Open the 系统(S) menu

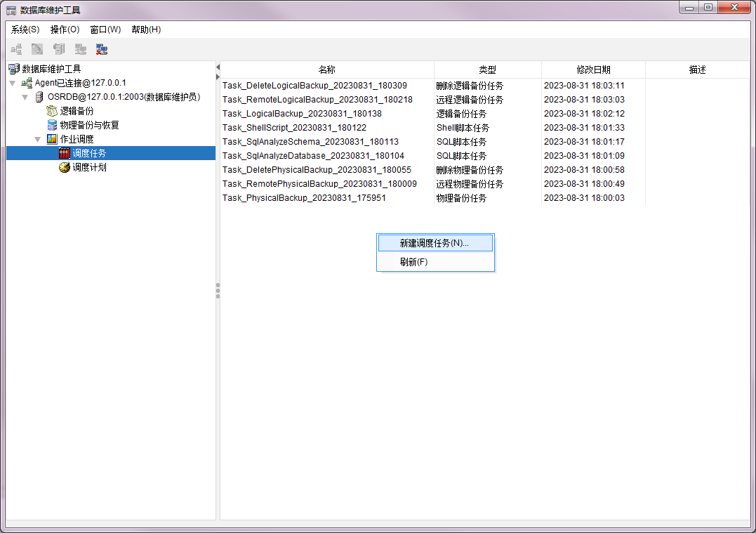click(25, 29)
